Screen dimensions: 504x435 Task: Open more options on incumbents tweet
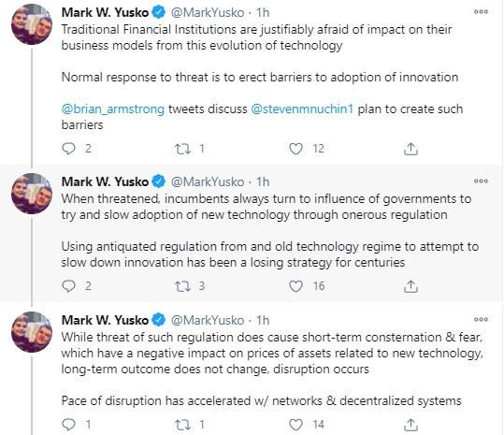481,181
